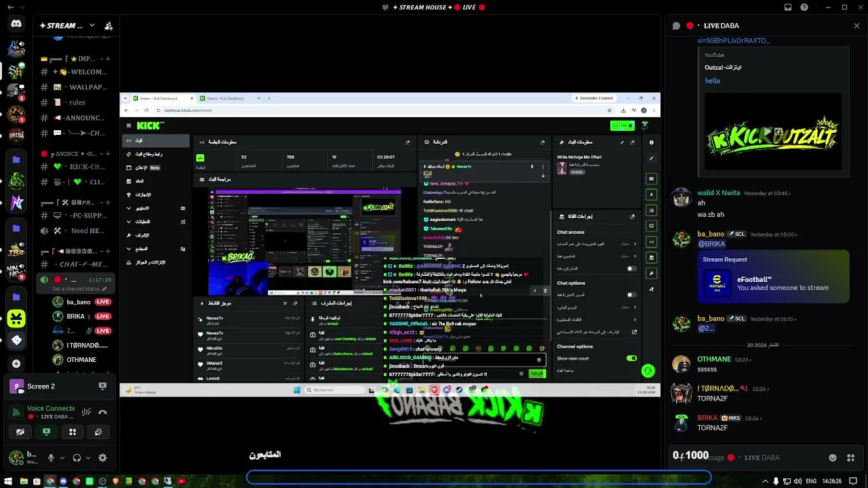The width and height of the screenshot is (868, 488).
Task: Open the apps launcher icon in message box
Action: [x=850, y=457]
